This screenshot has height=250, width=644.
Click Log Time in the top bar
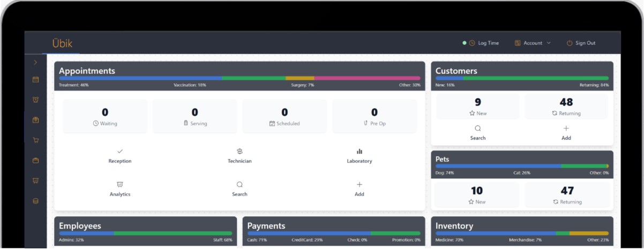pyautogui.click(x=484, y=43)
